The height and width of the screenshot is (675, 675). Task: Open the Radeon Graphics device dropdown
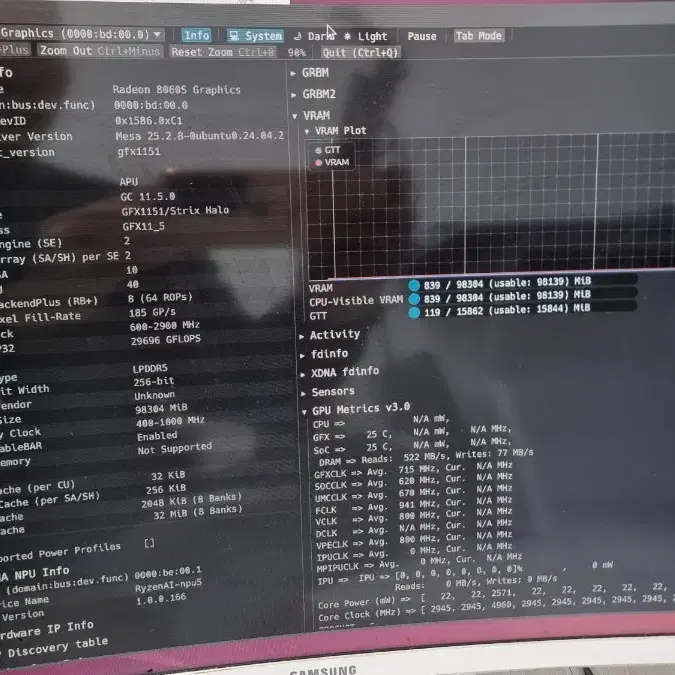[81, 34]
